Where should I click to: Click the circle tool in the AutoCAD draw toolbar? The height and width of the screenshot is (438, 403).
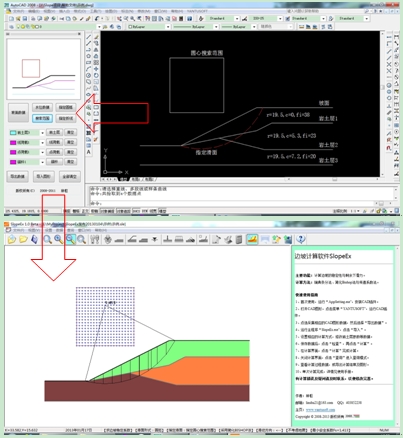(x=89, y=75)
